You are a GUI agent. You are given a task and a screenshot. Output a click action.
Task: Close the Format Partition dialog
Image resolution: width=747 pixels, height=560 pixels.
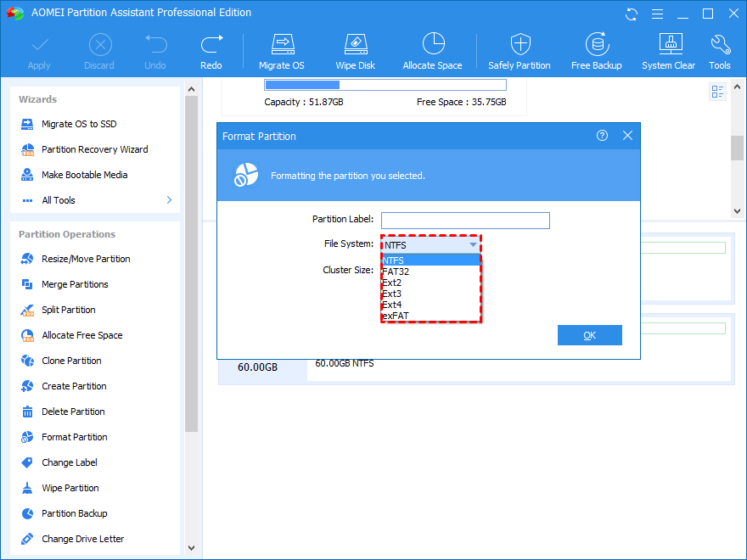627,136
